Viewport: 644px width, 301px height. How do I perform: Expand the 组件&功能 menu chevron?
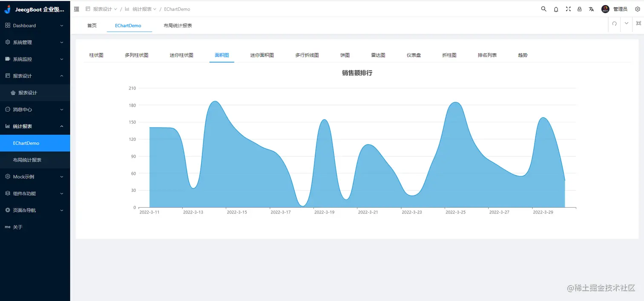tap(62, 194)
